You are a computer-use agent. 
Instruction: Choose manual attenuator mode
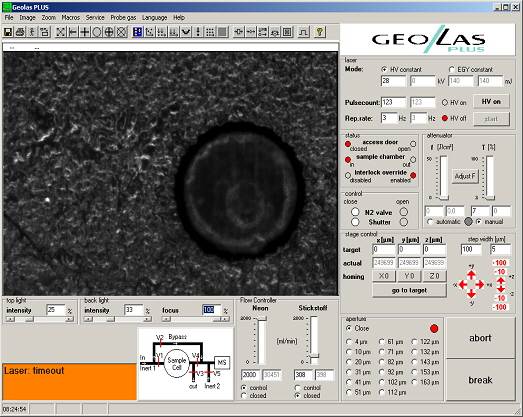click(479, 222)
